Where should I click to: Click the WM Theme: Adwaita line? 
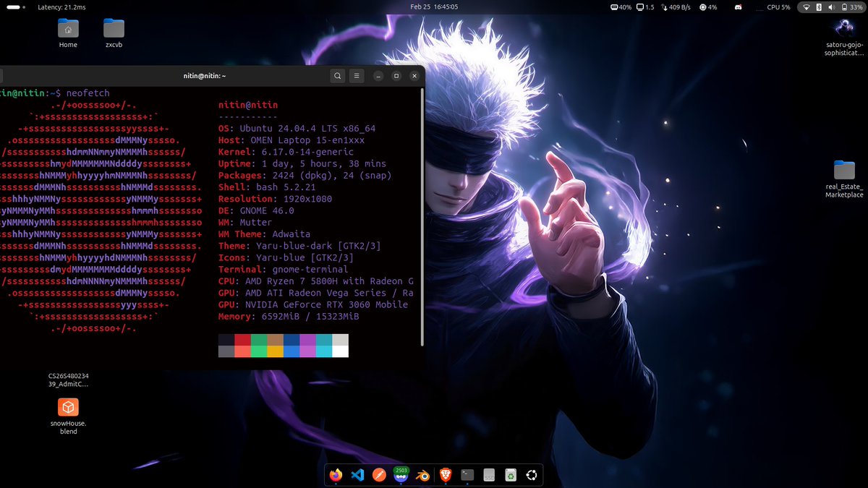(264, 234)
